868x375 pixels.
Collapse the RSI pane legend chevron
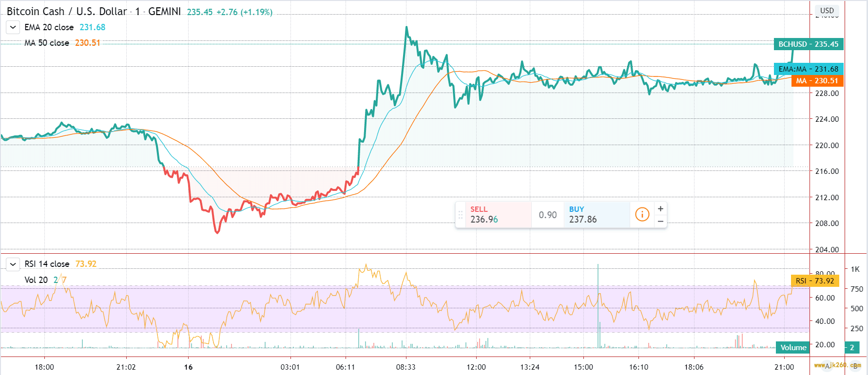(x=13, y=264)
